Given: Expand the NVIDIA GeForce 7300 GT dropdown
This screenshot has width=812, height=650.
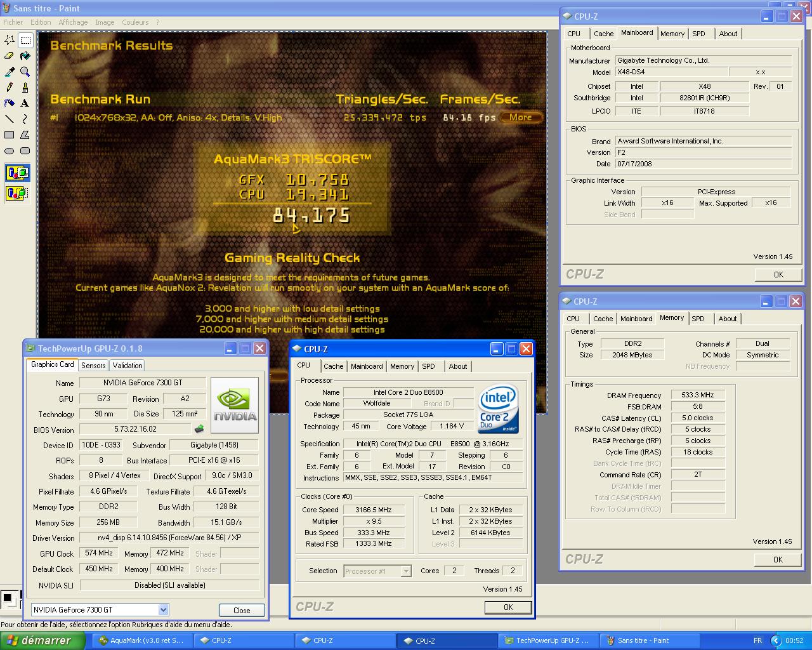Looking at the screenshot, I should pyautogui.click(x=163, y=609).
